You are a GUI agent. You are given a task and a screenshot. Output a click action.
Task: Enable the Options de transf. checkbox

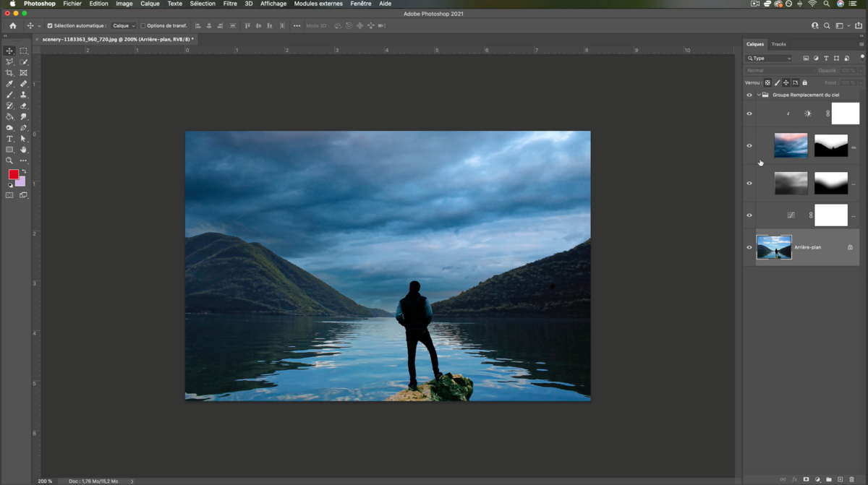click(x=142, y=26)
